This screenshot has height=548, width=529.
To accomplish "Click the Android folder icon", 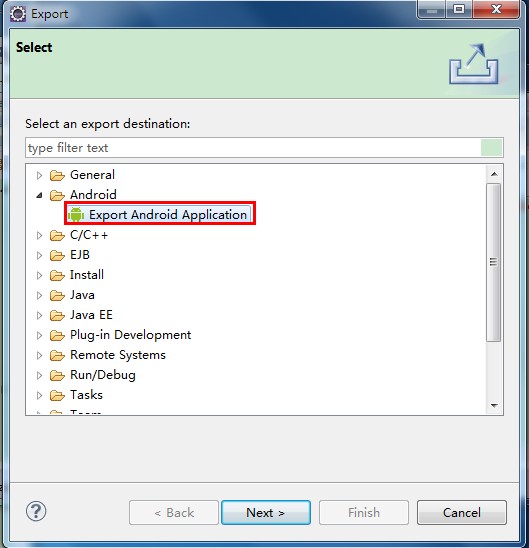I will 57,195.
